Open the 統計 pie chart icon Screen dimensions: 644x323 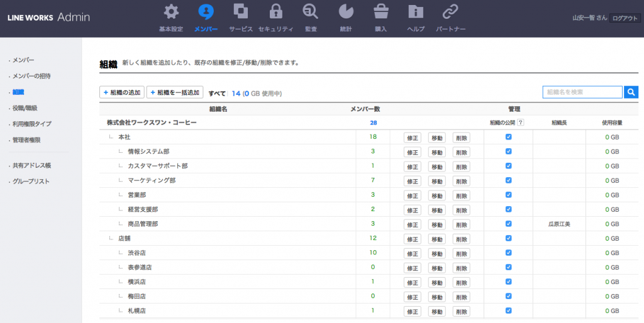coord(345,13)
